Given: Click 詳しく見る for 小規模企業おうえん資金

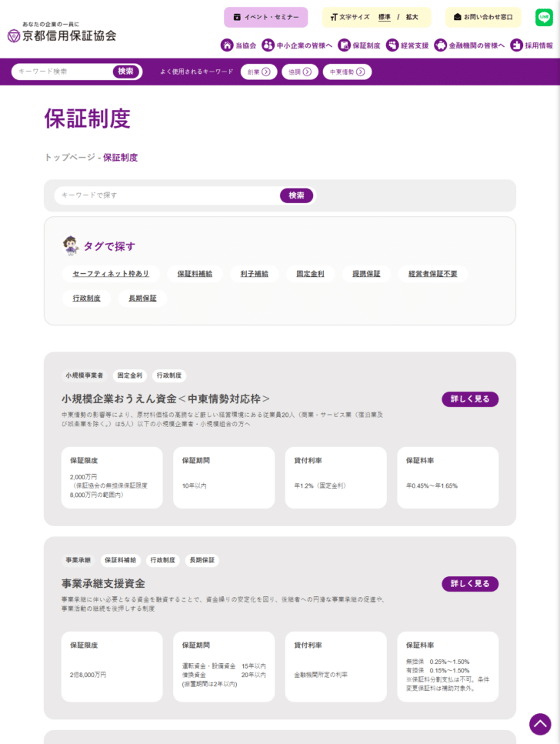Looking at the screenshot, I should pos(470,399).
